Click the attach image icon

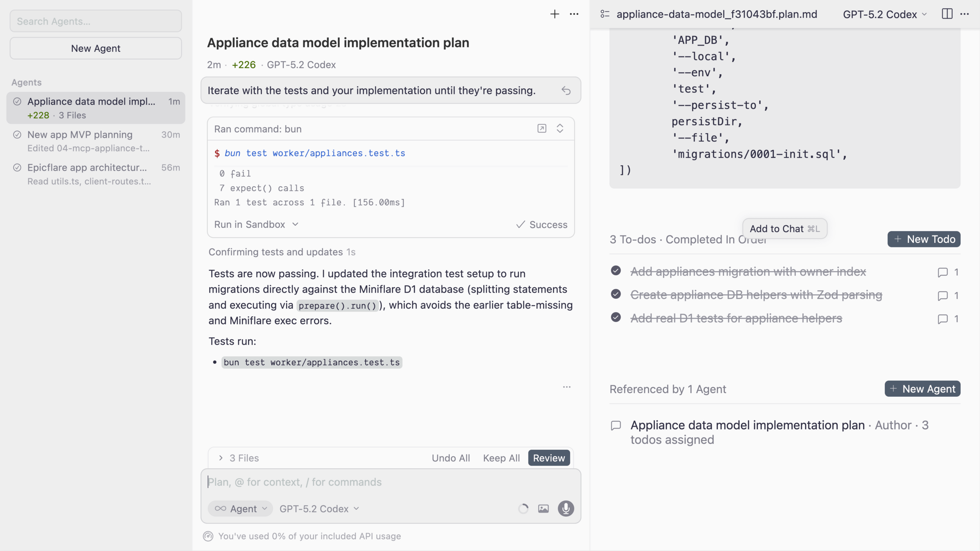click(x=543, y=509)
